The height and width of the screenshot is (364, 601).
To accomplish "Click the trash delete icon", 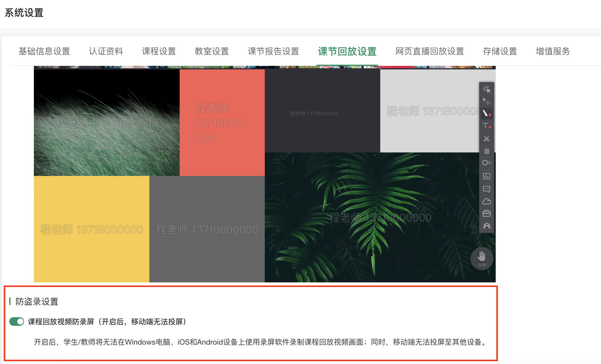I will 486,151.
